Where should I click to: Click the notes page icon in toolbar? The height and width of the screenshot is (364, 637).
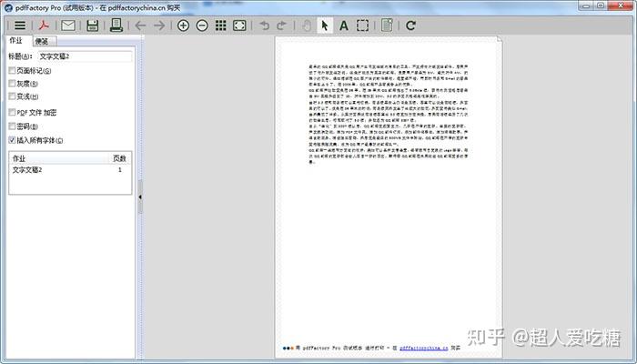point(387,25)
